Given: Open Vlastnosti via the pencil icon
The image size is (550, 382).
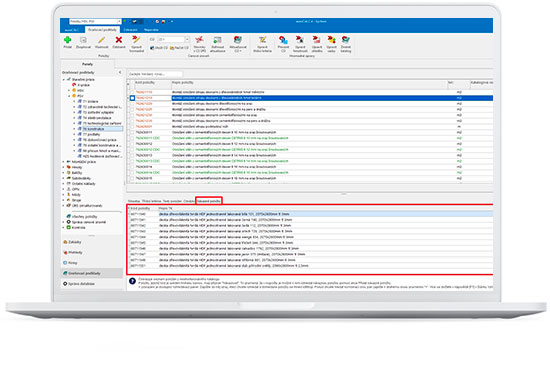Looking at the screenshot, I should [101, 40].
